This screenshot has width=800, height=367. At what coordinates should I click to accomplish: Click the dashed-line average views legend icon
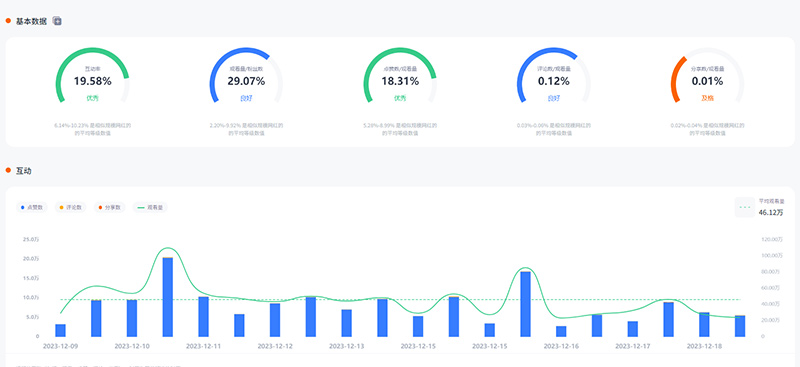(x=744, y=207)
